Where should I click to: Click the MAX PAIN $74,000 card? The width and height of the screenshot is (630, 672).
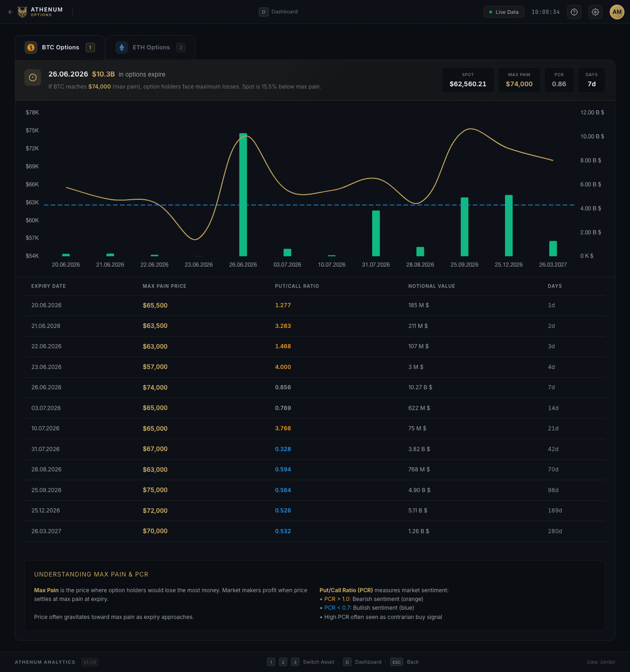coord(519,80)
